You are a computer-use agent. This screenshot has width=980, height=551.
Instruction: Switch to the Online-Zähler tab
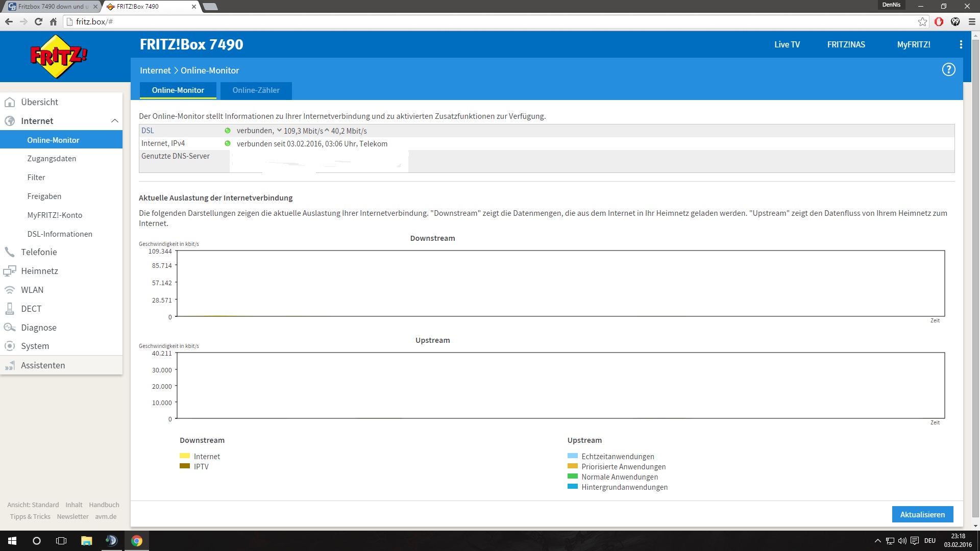(x=256, y=90)
